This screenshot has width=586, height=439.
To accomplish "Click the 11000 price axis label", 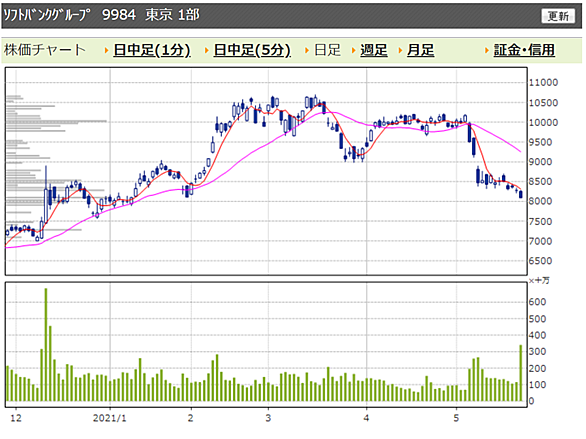I will pos(543,83).
